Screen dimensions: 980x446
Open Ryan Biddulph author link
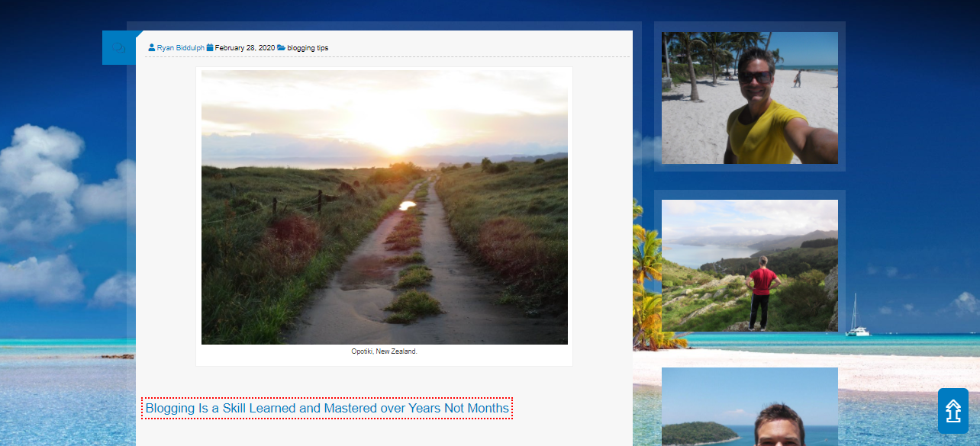(180, 48)
